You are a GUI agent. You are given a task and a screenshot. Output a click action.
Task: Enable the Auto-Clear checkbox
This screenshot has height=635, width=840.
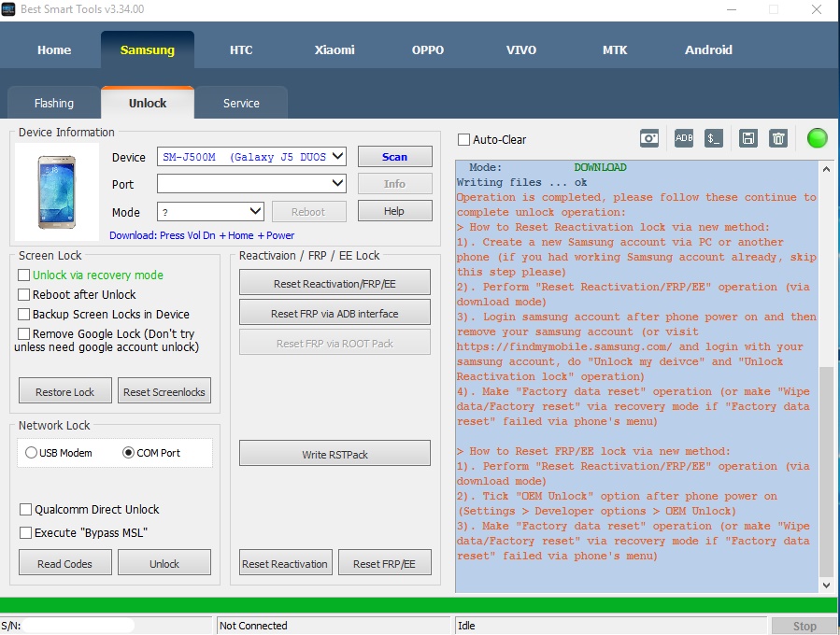(464, 140)
